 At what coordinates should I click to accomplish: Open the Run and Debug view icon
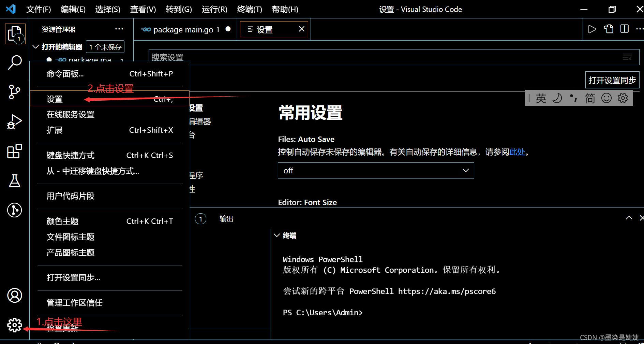tap(14, 121)
